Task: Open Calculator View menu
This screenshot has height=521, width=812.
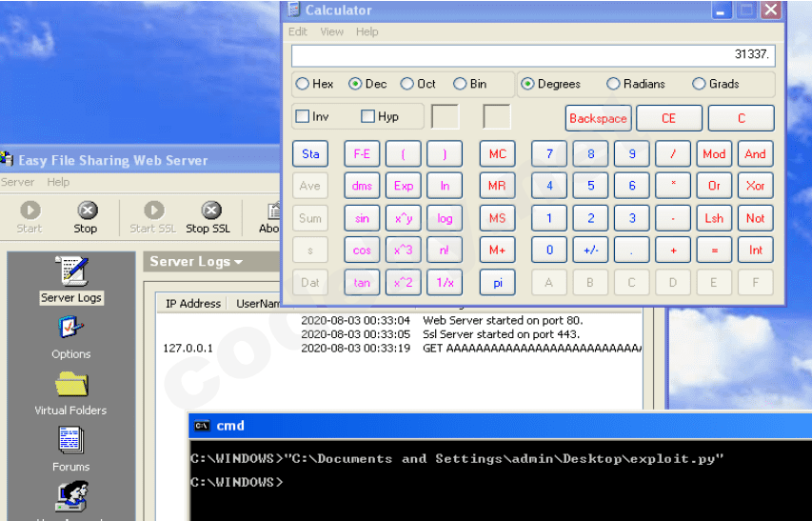Action: pos(331,31)
